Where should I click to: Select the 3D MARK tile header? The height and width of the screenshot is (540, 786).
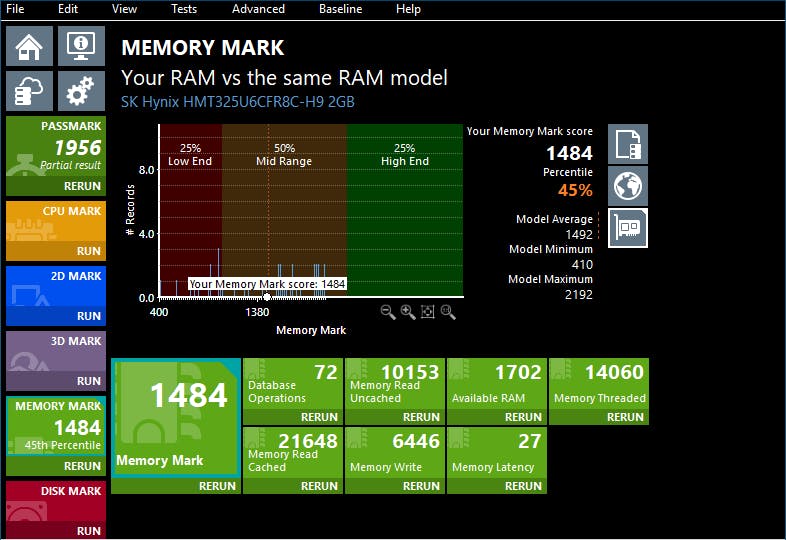[x=76, y=341]
